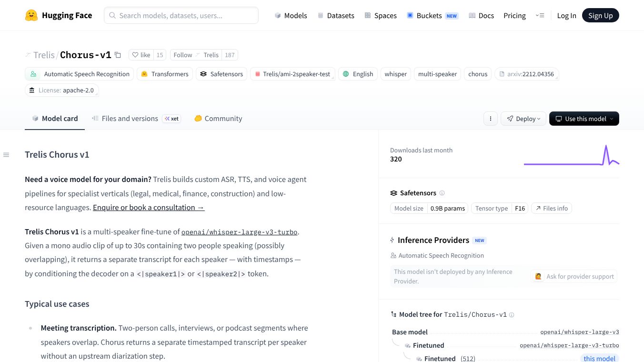
Task: Click the F16 tensor type value
Action: pos(520,208)
